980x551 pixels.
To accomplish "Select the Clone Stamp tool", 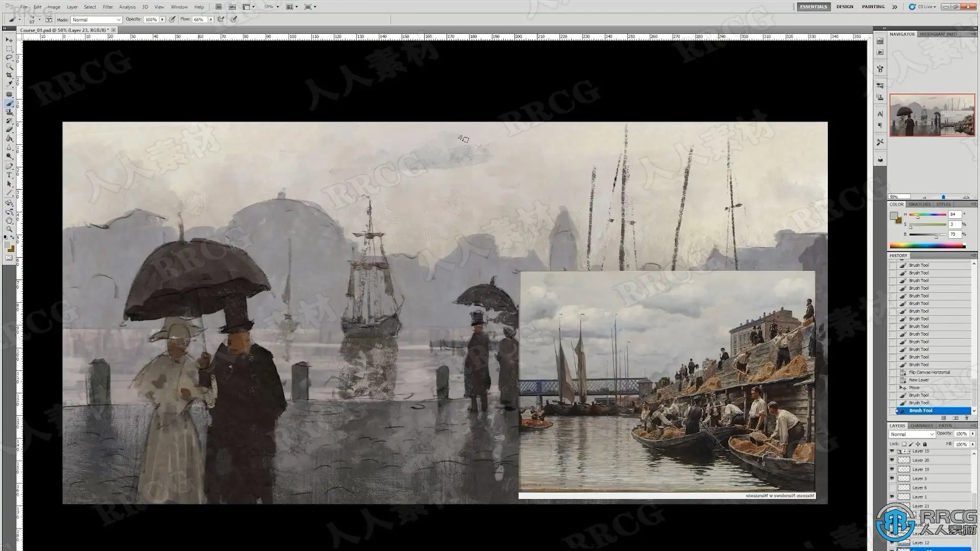I will point(9,112).
